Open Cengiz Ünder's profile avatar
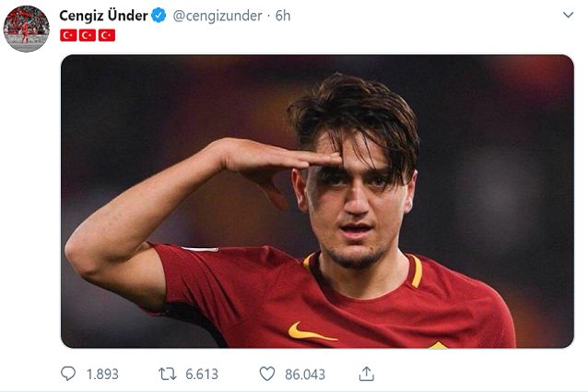This screenshot has width=588, height=392. [26, 29]
